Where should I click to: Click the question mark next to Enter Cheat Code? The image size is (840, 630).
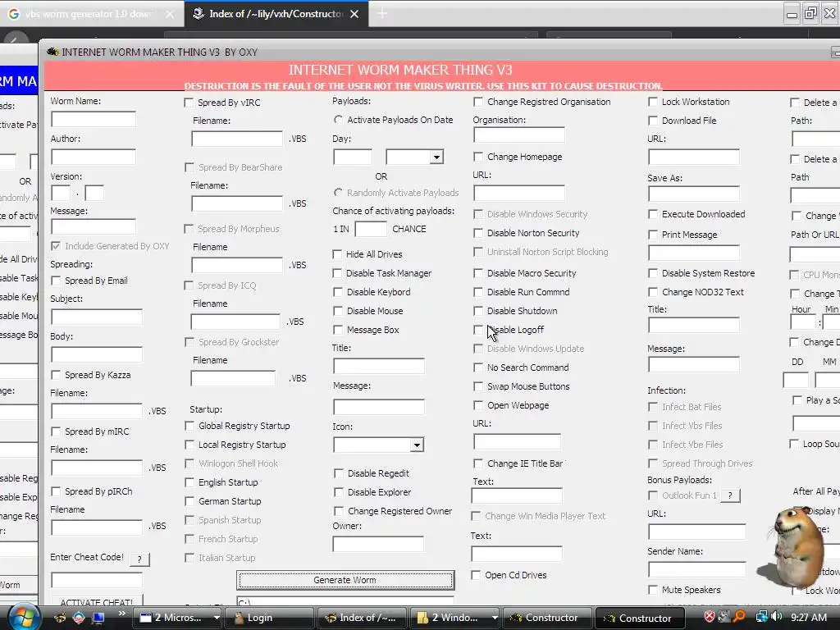point(139,559)
